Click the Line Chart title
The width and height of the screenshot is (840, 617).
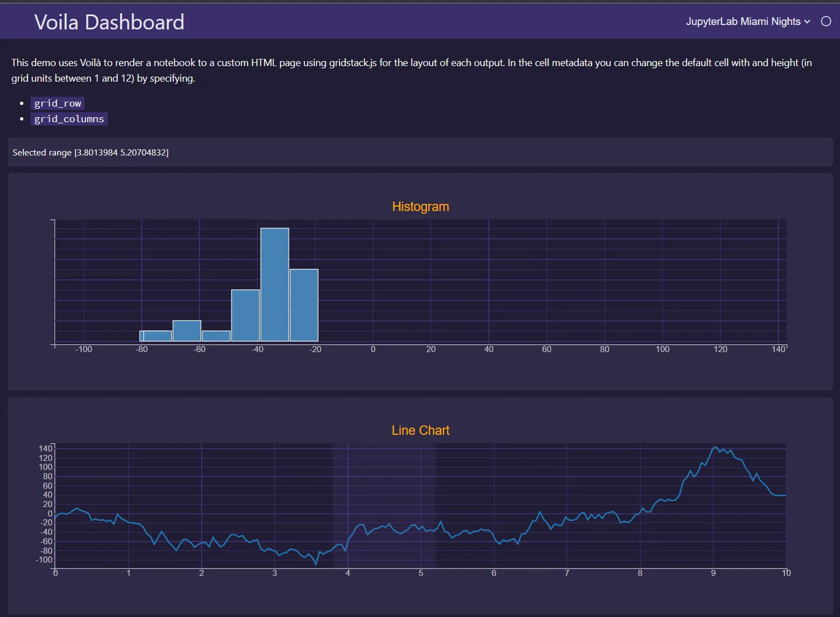pyautogui.click(x=421, y=430)
